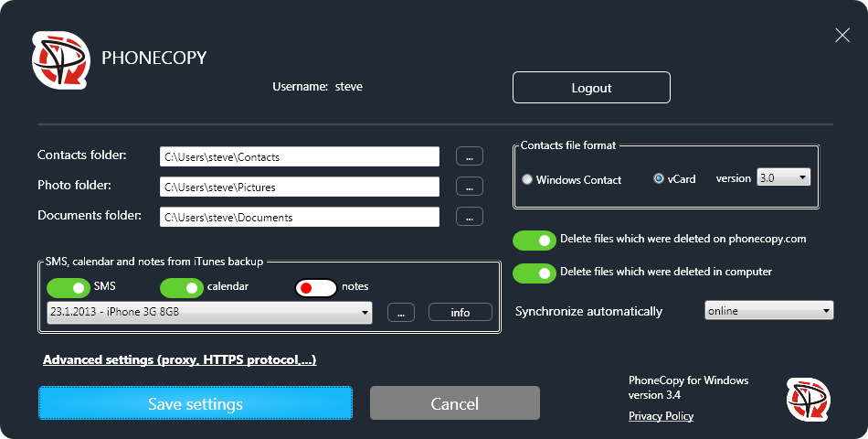Viewport: 868px width, 439px height.
Task: Disable calendar sync from iTunes backup
Action: tap(182, 288)
